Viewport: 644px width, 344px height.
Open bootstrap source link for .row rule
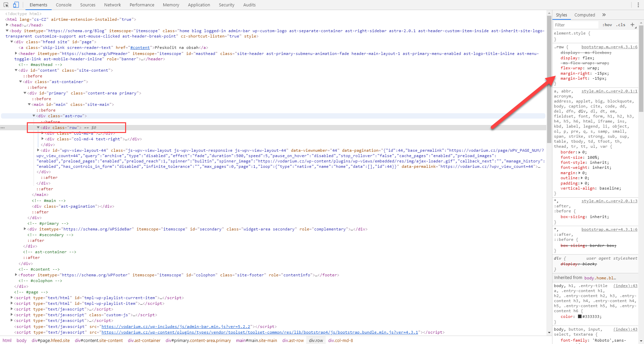[609, 47]
